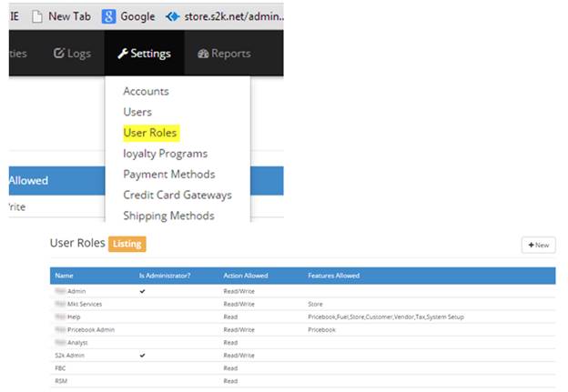The image size is (568, 392).
Task: Open the Settings dropdown menu
Action: click(144, 54)
